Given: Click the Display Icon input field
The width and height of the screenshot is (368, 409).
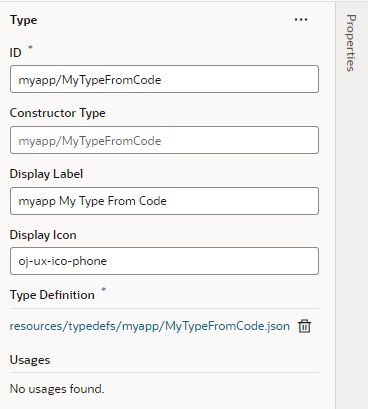Looking at the screenshot, I should 164,261.
